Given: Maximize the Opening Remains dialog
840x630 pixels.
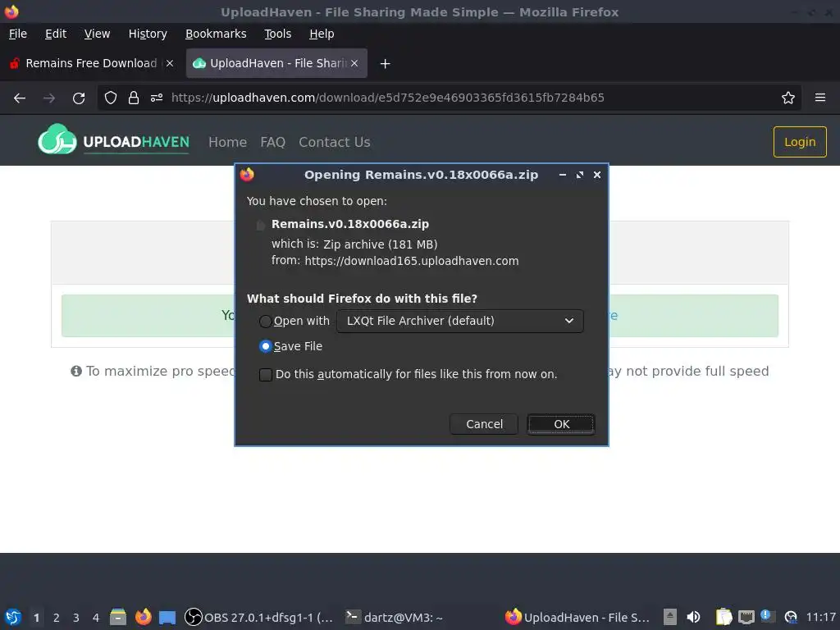Looking at the screenshot, I should 580,175.
